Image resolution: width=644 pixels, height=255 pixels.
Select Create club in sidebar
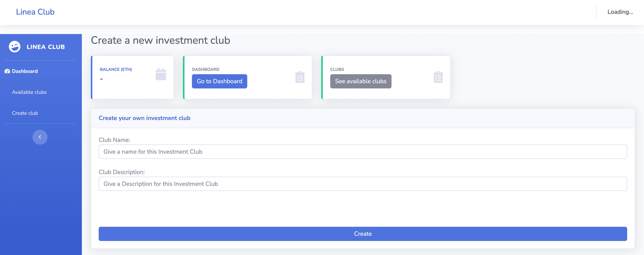click(25, 113)
